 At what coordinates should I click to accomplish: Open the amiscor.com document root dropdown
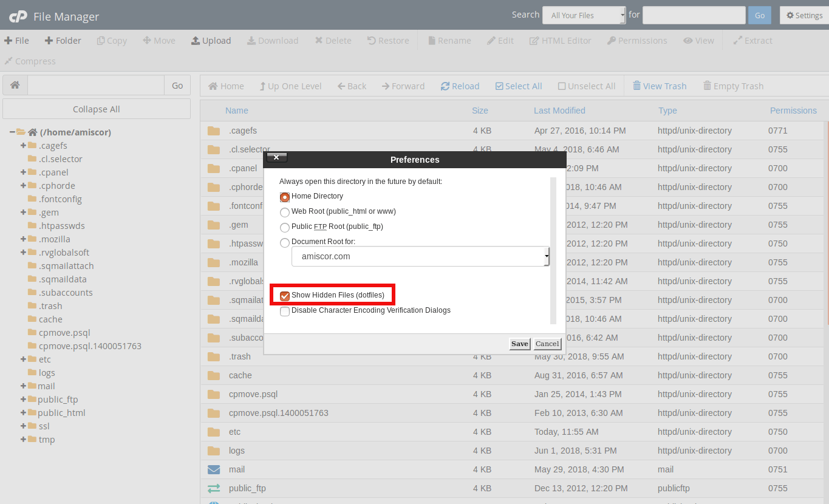coord(420,256)
